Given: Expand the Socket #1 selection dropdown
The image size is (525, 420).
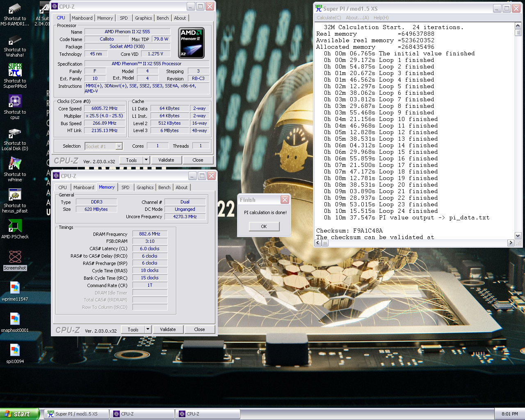Looking at the screenshot, I should (x=119, y=146).
